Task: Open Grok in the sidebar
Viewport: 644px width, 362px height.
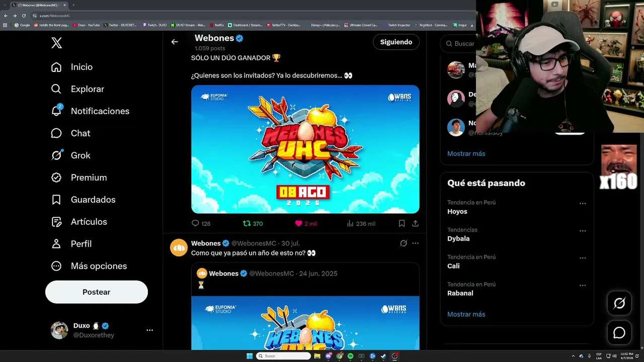Action: (x=71, y=155)
